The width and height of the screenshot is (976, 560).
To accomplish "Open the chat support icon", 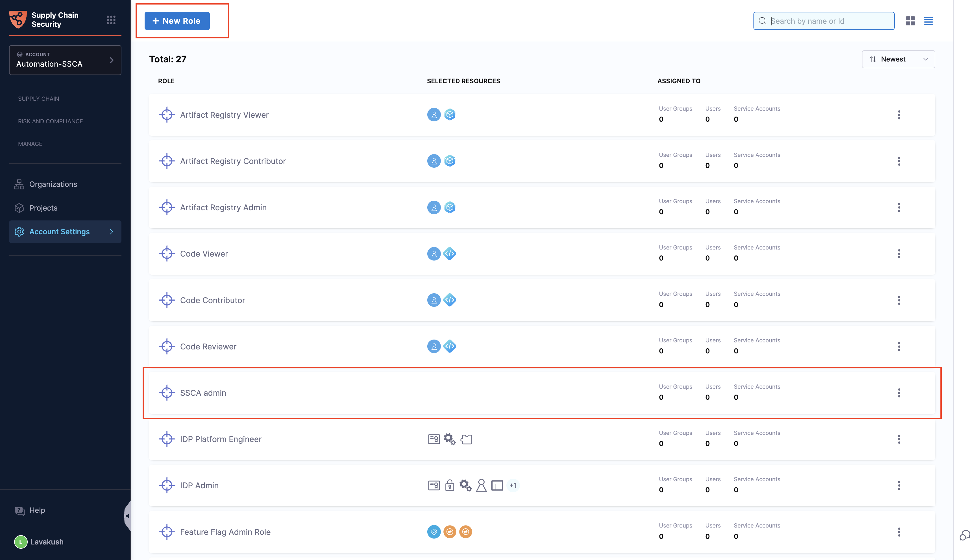I will [x=964, y=535].
